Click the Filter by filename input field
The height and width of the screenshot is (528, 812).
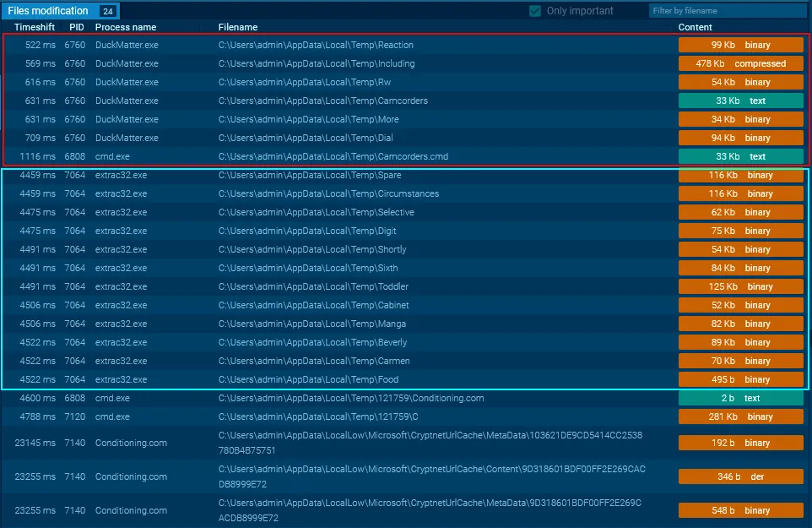tap(727, 11)
